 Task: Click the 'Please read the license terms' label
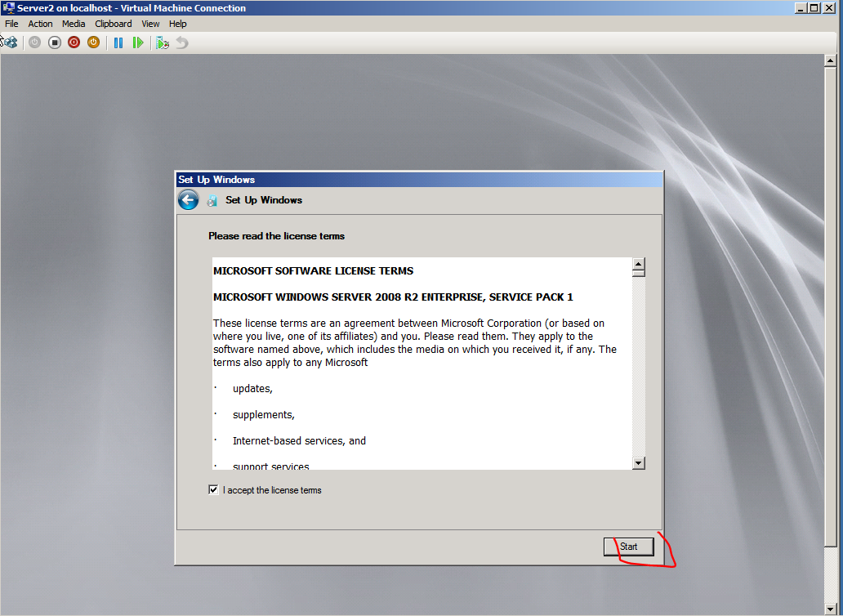click(x=276, y=236)
